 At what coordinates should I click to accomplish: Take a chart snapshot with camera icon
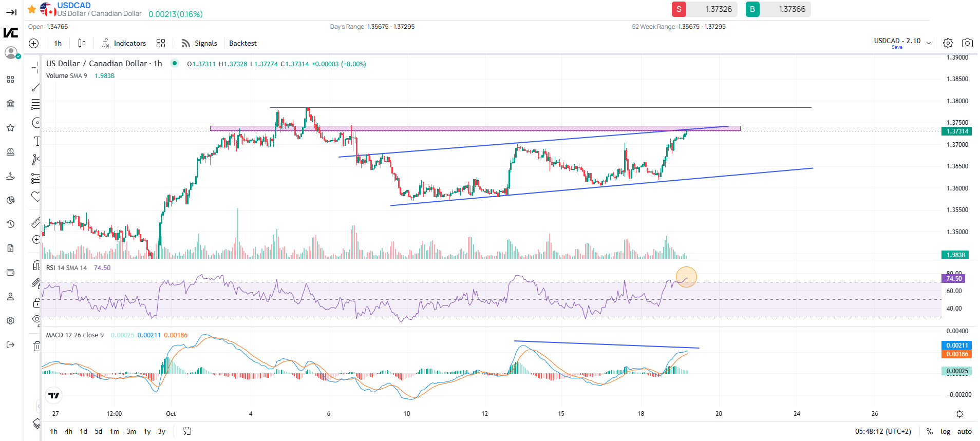point(967,43)
